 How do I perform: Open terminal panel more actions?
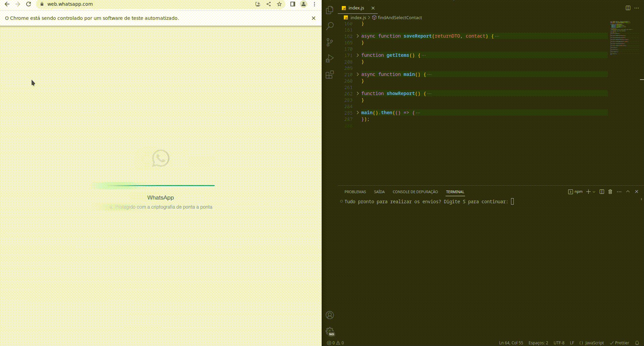coord(619,192)
